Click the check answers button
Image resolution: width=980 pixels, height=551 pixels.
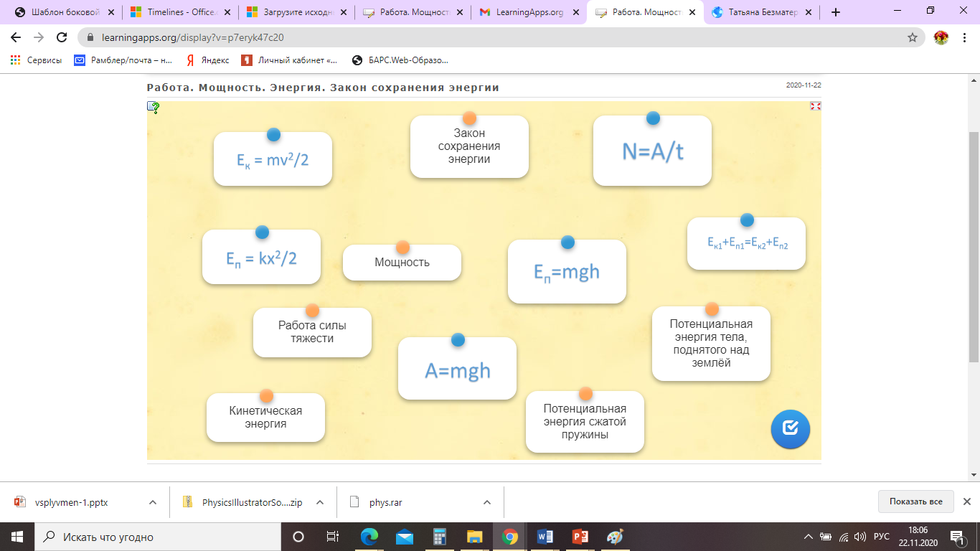point(790,428)
